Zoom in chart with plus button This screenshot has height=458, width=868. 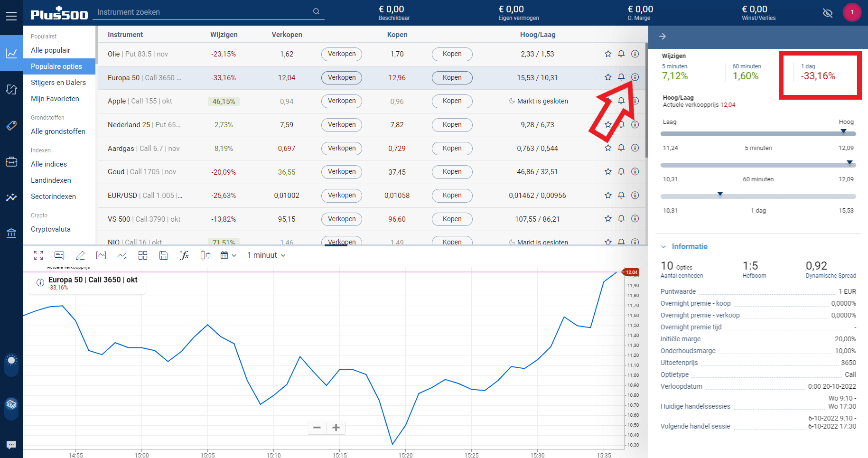click(336, 428)
